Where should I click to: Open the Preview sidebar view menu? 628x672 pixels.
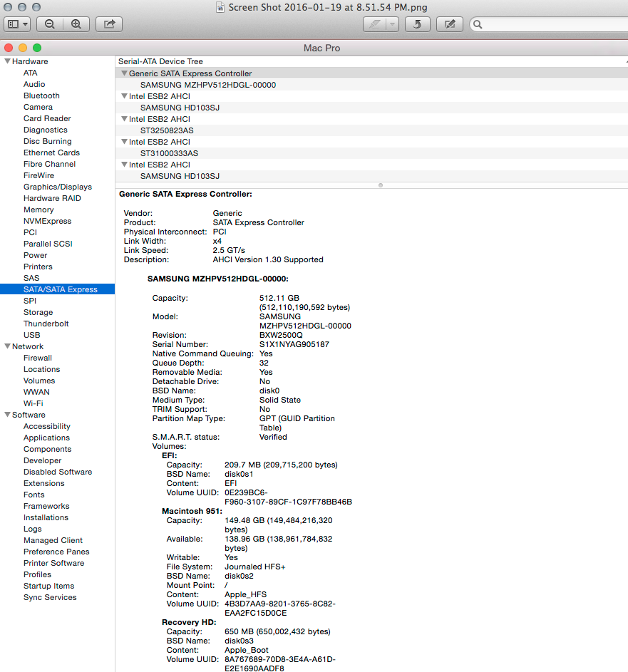tap(18, 24)
